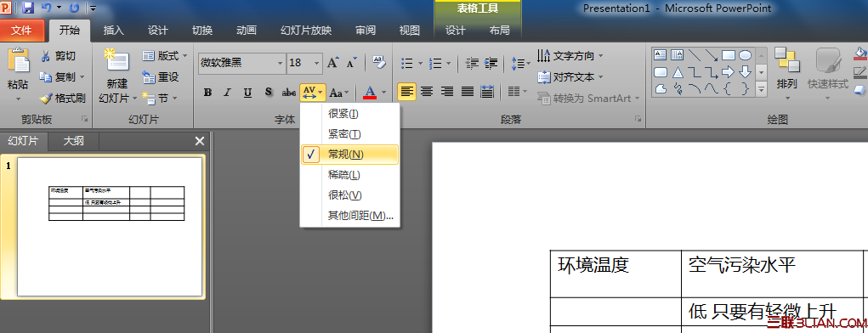Image resolution: width=868 pixels, height=333 pixels.
Task: Expand the shapes gallery more button
Action: 762,88
